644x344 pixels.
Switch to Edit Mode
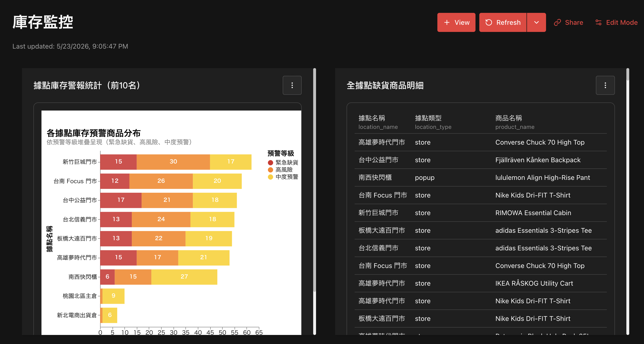[616, 22]
